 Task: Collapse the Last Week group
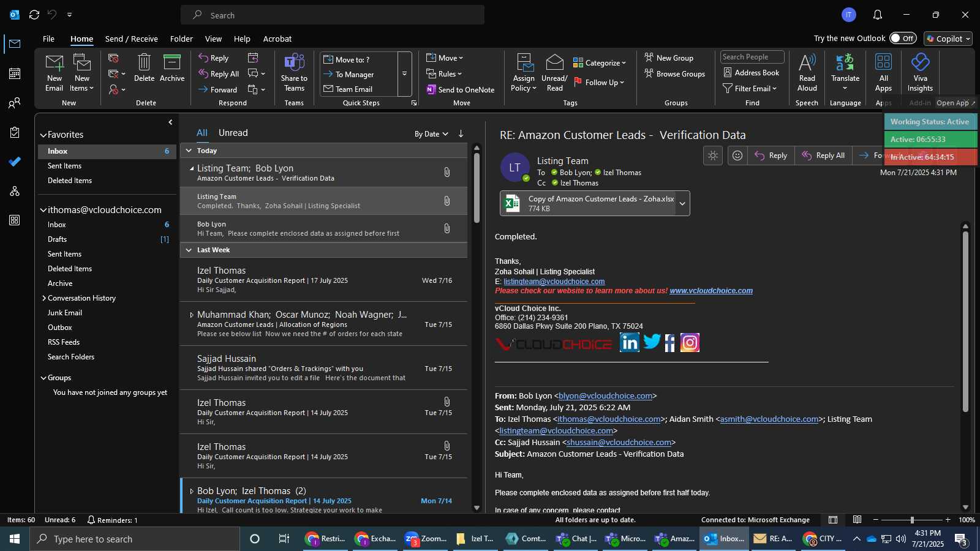tap(189, 250)
